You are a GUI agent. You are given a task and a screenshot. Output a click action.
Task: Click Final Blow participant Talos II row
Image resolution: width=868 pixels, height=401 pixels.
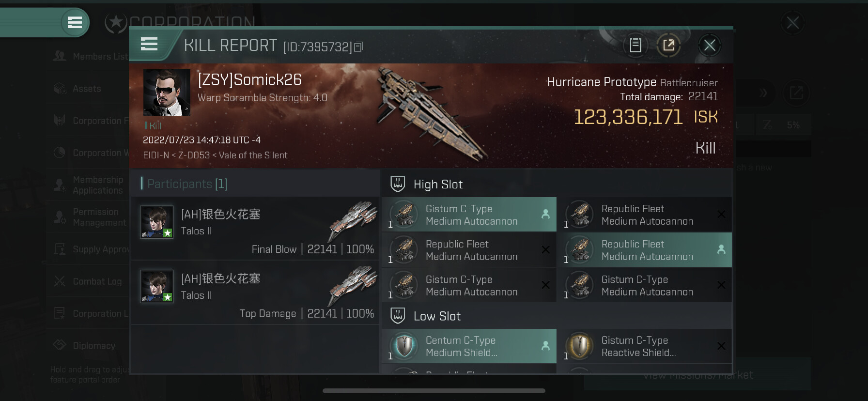point(255,229)
